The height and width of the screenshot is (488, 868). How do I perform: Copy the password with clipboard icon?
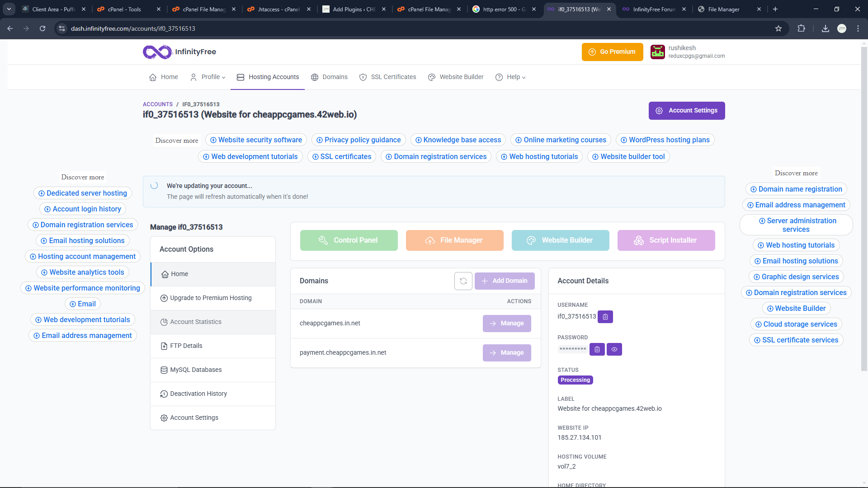(597, 349)
